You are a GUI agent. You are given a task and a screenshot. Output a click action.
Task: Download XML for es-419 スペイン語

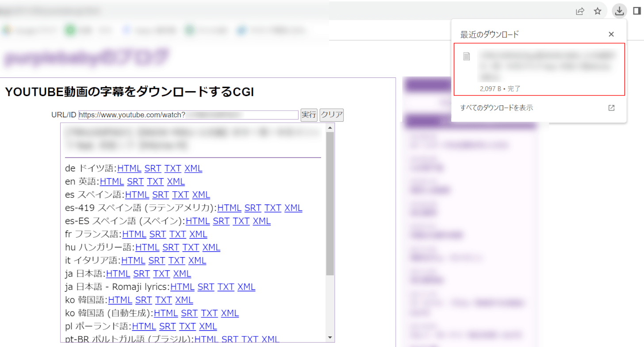click(293, 208)
